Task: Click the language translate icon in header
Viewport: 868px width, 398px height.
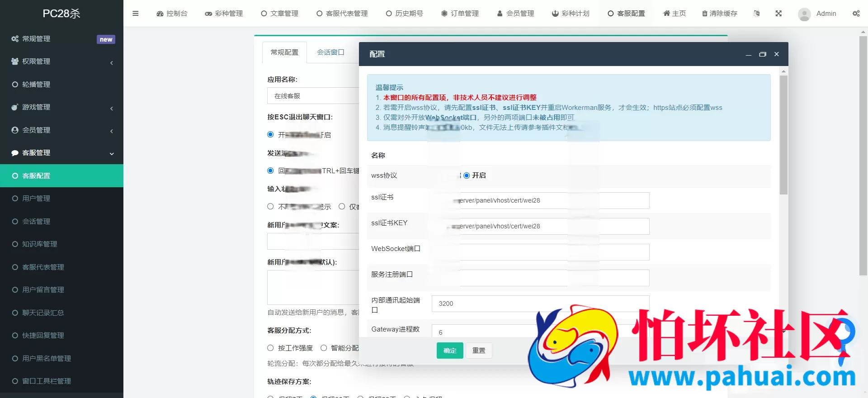Action: pyautogui.click(x=757, y=14)
